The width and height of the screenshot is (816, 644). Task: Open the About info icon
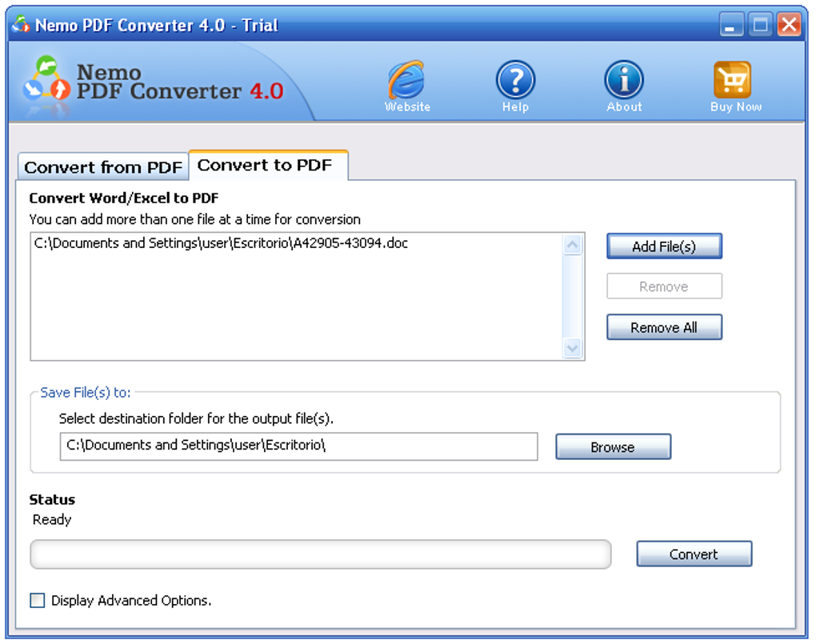tap(624, 80)
